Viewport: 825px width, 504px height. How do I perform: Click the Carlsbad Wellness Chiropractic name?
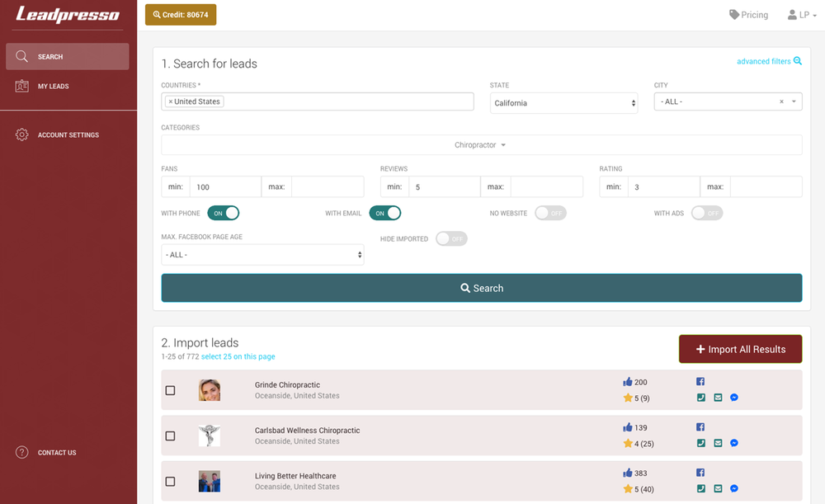point(307,431)
